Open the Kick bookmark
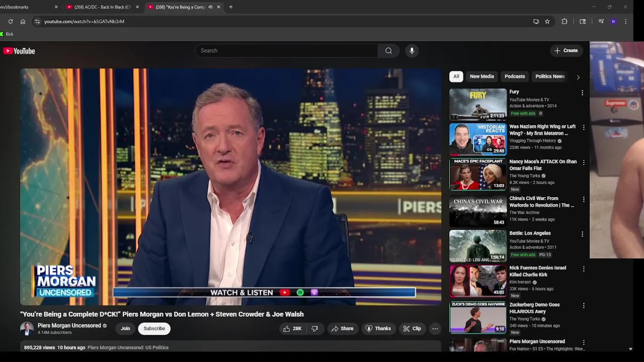The width and height of the screenshot is (644, 362). tap(7, 34)
